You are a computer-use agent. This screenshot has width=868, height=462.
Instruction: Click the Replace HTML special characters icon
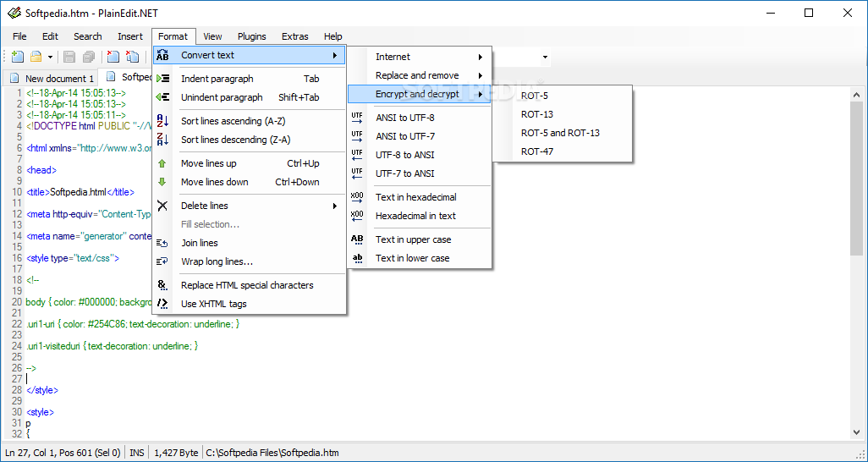162,285
